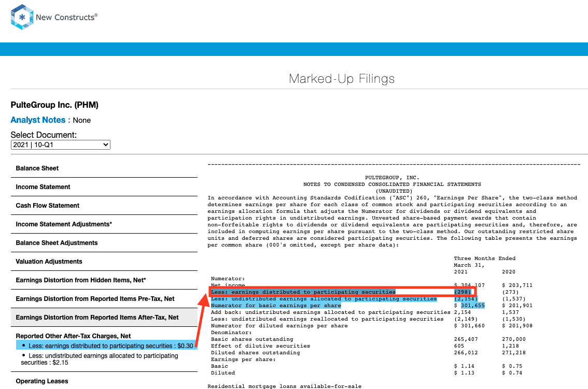Click 'Basic shares outstanding' row label
Image resolution: width=588 pixels, height=389 pixels.
coord(252,339)
